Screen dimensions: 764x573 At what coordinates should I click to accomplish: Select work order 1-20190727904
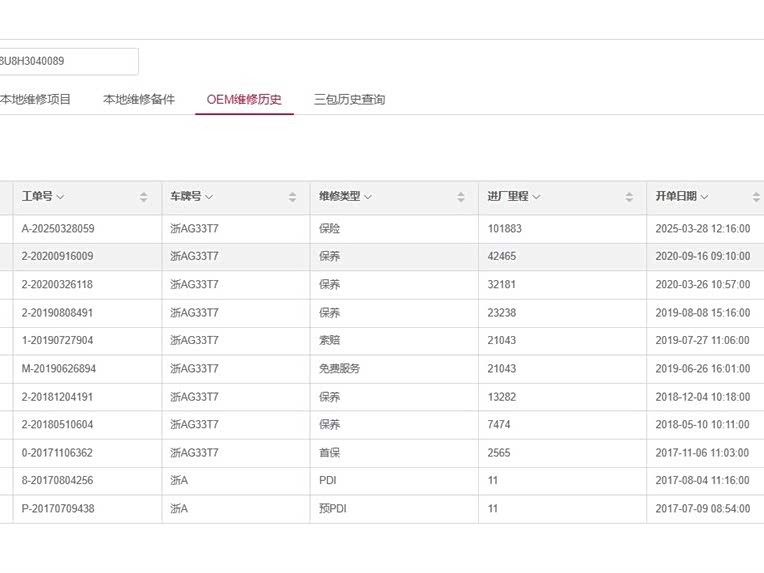click(x=57, y=341)
